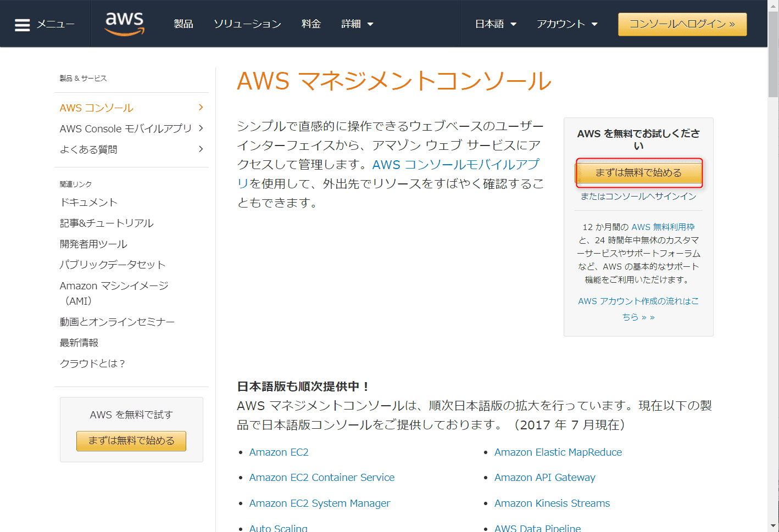Open パブリックデータセット link

click(113, 265)
